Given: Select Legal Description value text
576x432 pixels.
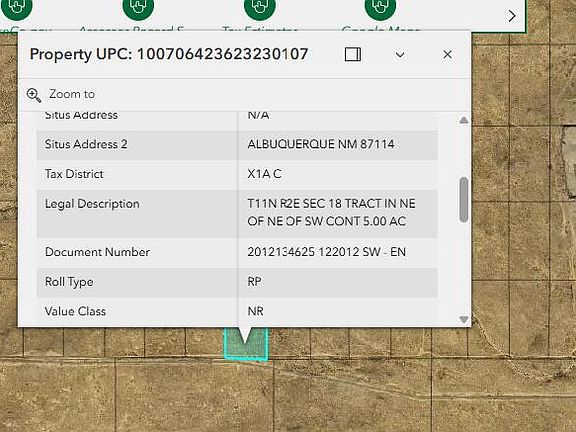Looking at the screenshot, I should pyautogui.click(x=331, y=212).
